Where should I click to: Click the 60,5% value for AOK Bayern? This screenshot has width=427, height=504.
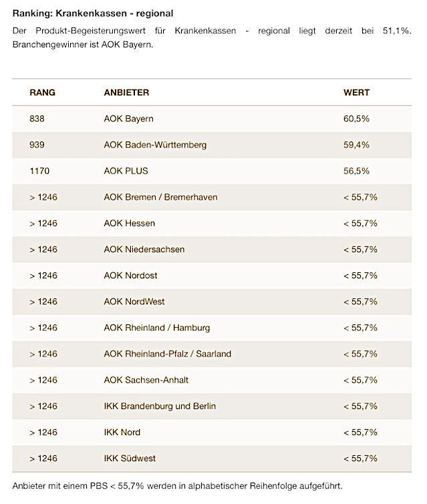356,119
